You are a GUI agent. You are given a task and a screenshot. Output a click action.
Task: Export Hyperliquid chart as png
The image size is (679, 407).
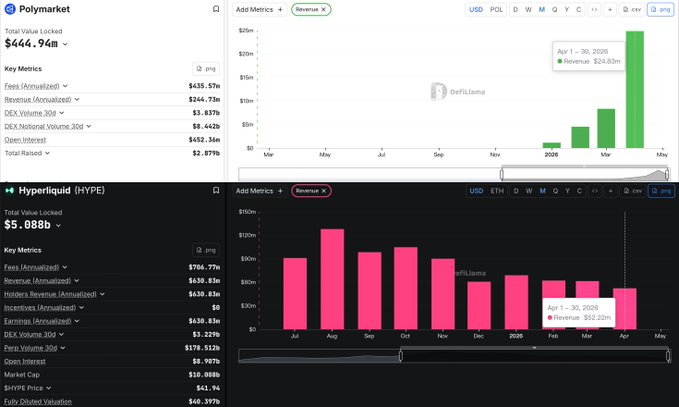tap(661, 191)
